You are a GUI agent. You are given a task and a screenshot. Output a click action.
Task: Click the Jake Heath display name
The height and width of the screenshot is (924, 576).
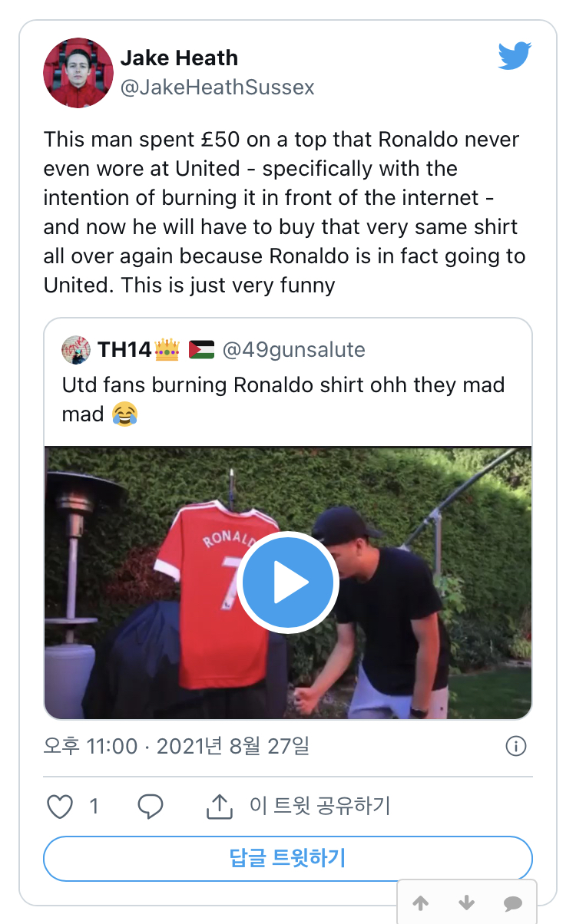coord(179,58)
